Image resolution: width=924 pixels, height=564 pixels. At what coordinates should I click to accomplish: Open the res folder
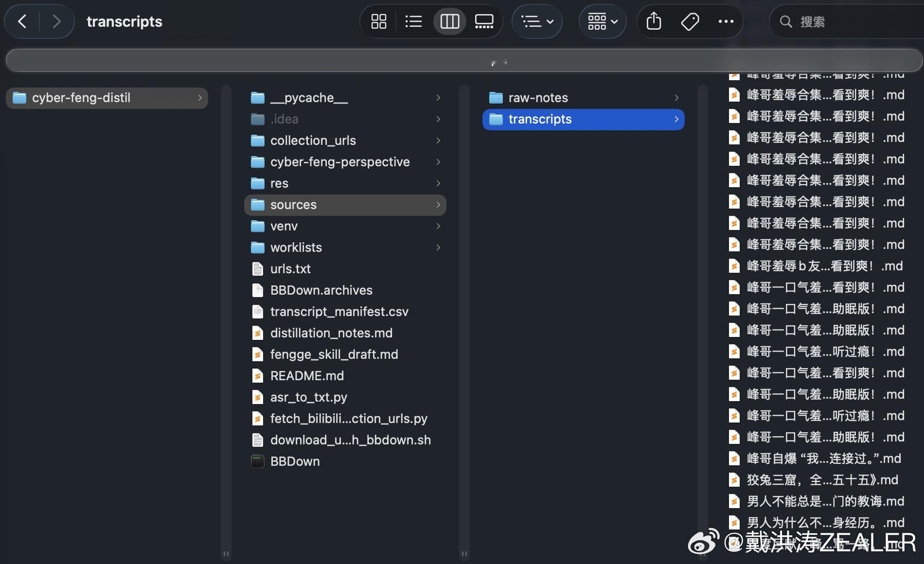click(x=345, y=183)
